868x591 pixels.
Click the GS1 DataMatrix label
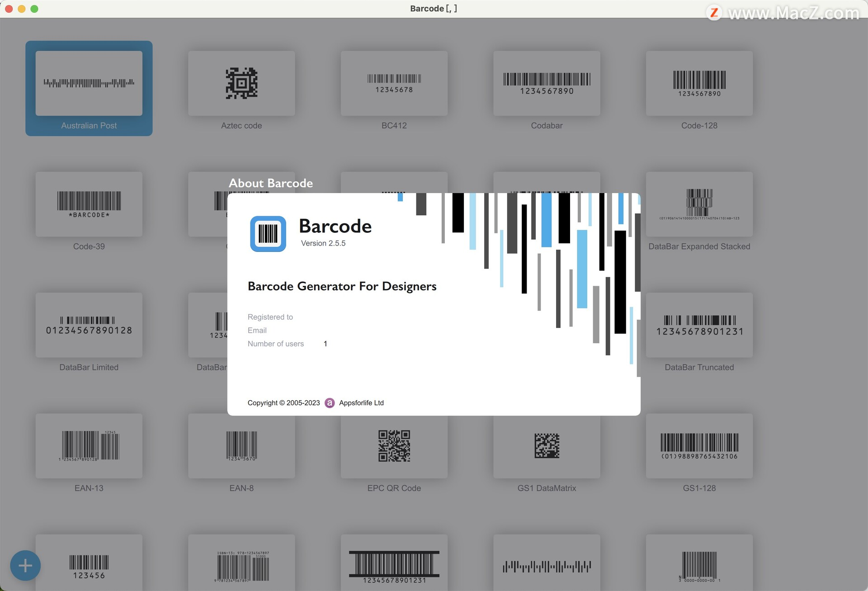pyautogui.click(x=547, y=488)
